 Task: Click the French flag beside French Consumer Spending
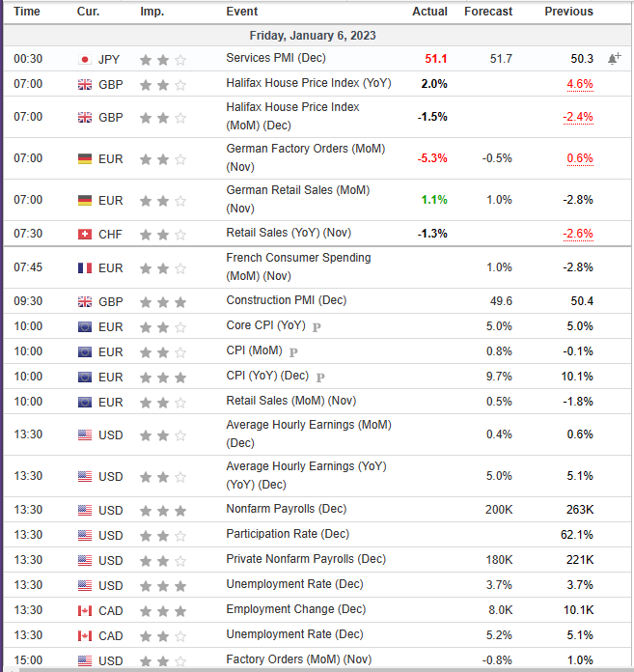click(84, 267)
